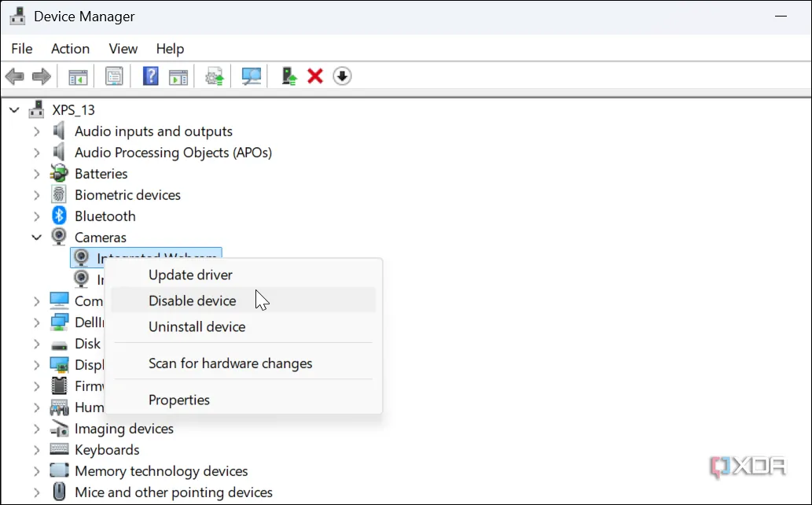Collapse the XPS_13 root node
This screenshot has height=505, width=812.
point(14,110)
